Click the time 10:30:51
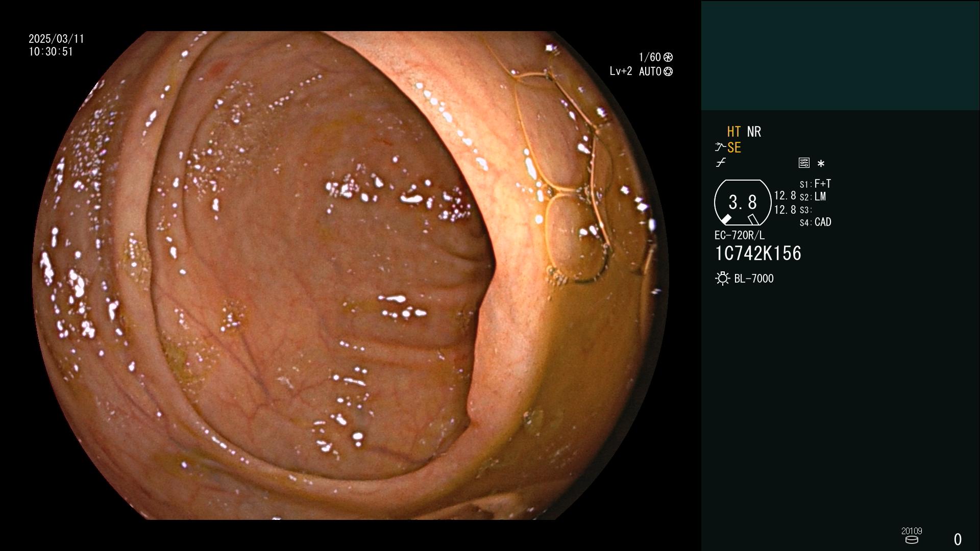980x551 pixels. pyautogui.click(x=51, y=52)
